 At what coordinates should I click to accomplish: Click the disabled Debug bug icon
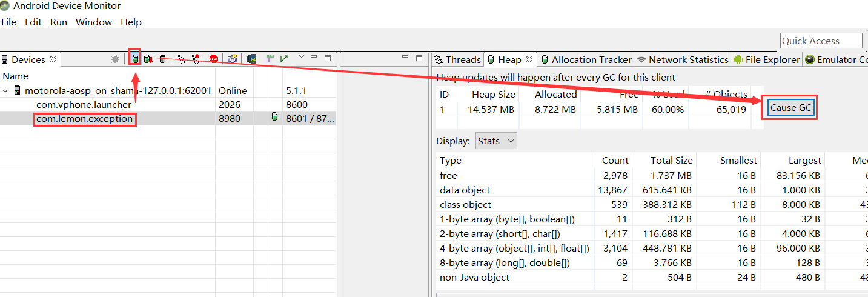pyautogui.click(x=115, y=59)
